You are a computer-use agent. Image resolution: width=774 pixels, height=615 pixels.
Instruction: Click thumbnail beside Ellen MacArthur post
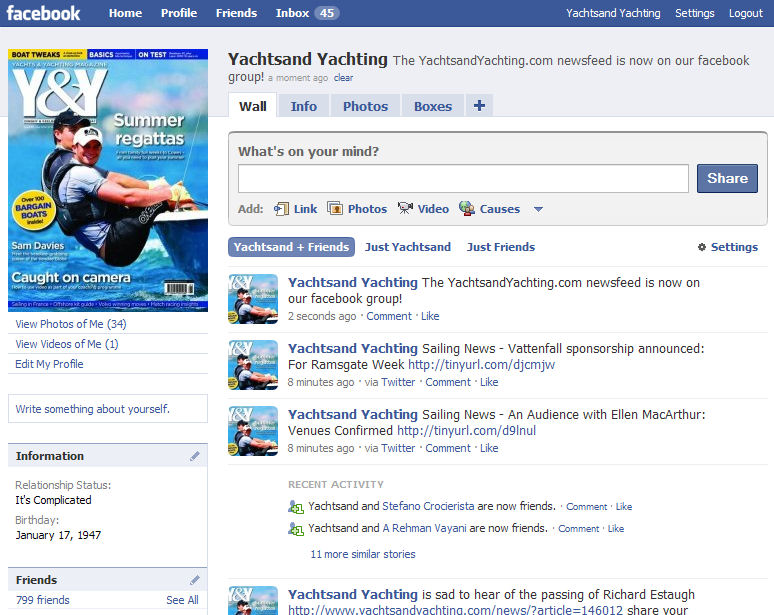253,431
